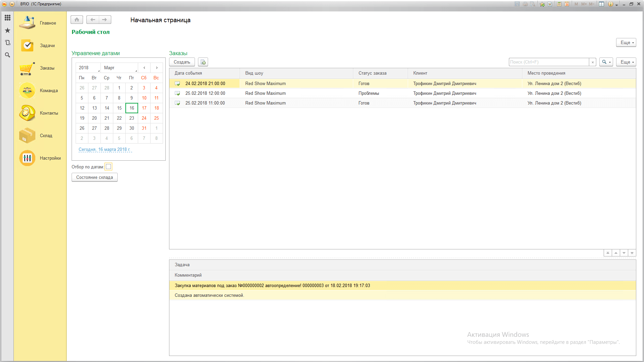Enable the Отбор по датам checkbox
The image size is (644, 362).
click(108, 167)
